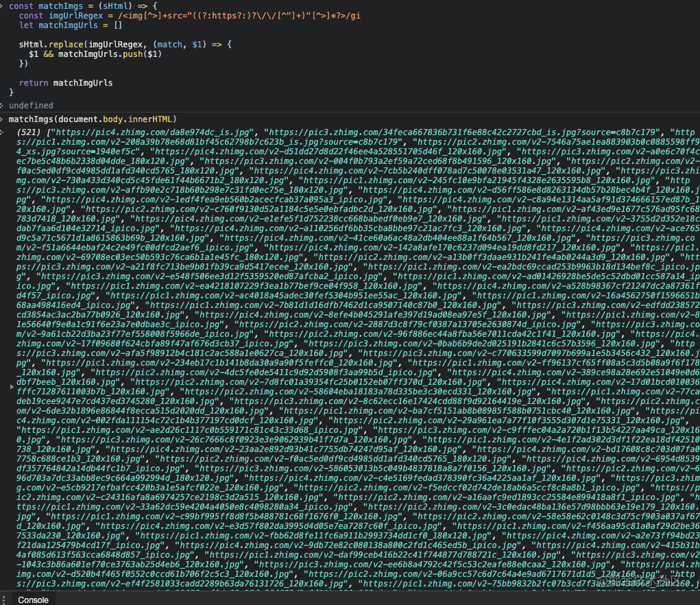The width and height of the screenshot is (700, 605).
Task: Click the pic3 URL ending cbd_is.jpg?source=c8b7c179
Action: pos(461,132)
